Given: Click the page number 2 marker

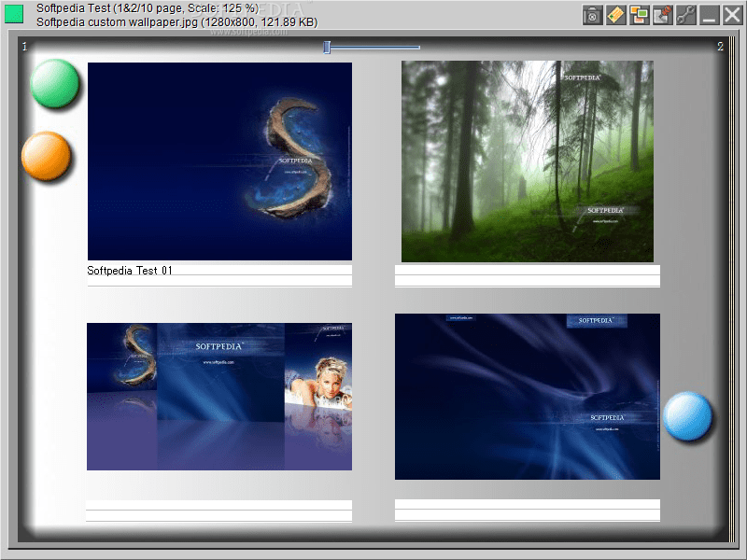Looking at the screenshot, I should click(x=720, y=46).
